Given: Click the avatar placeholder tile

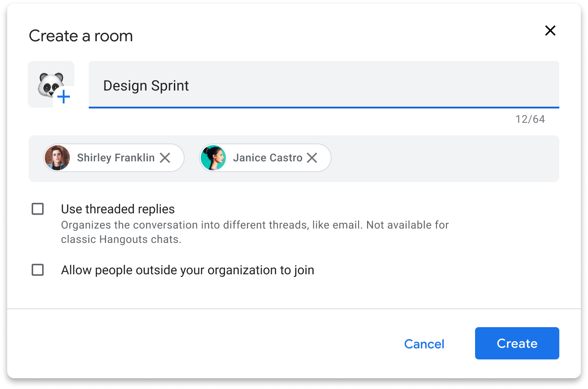Looking at the screenshot, I should pos(51,84).
